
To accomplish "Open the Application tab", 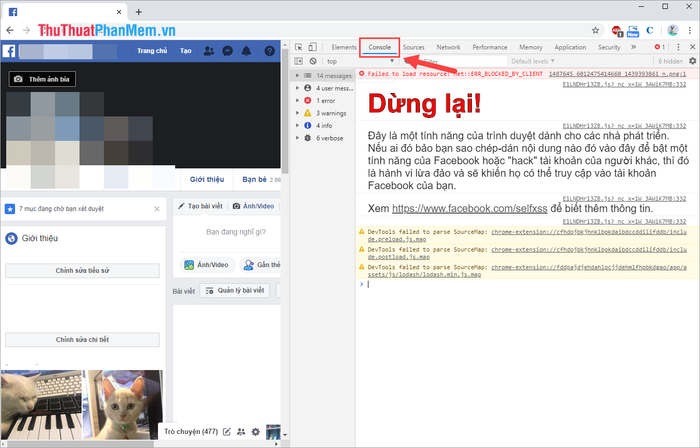I will [570, 47].
